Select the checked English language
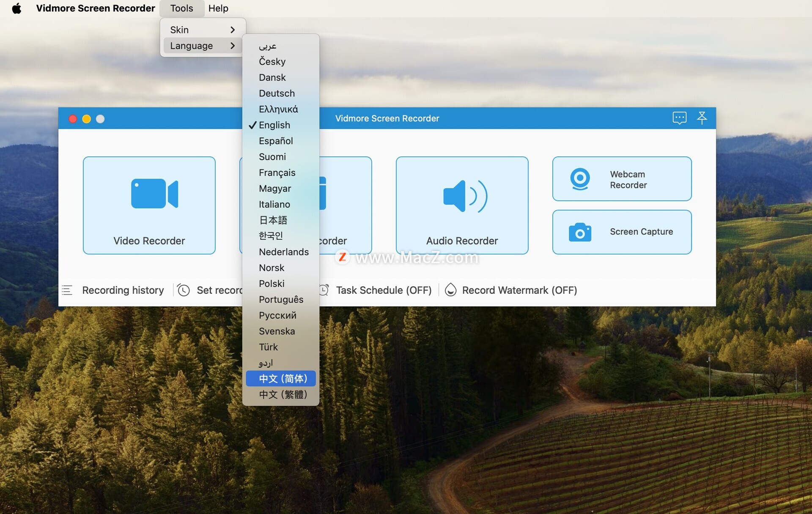The width and height of the screenshot is (812, 514). [281, 125]
